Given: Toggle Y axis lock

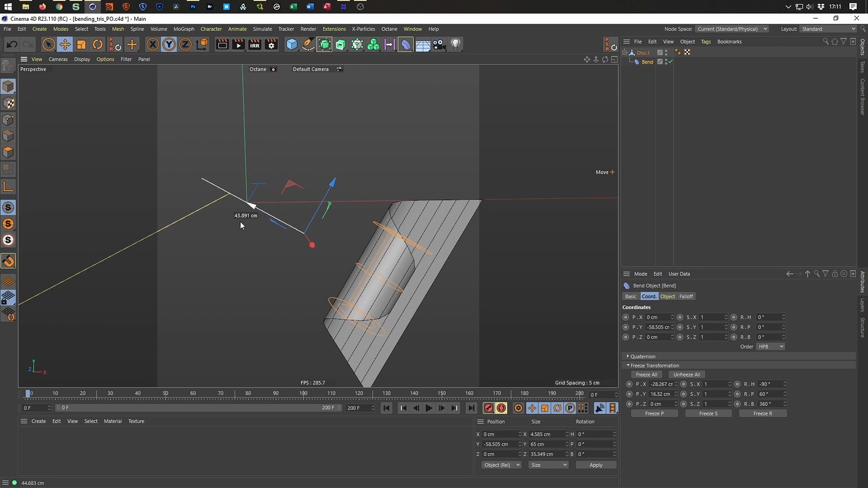Looking at the screenshot, I should [x=169, y=45].
